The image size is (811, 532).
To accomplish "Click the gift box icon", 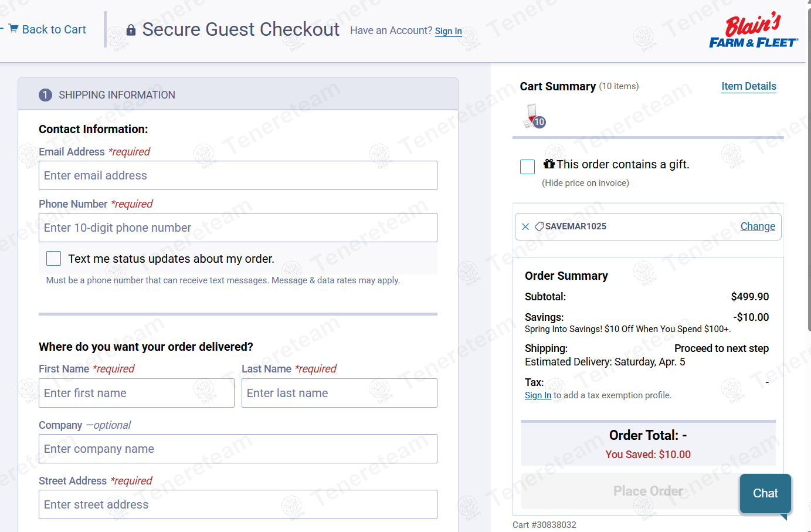I will pos(549,164).
